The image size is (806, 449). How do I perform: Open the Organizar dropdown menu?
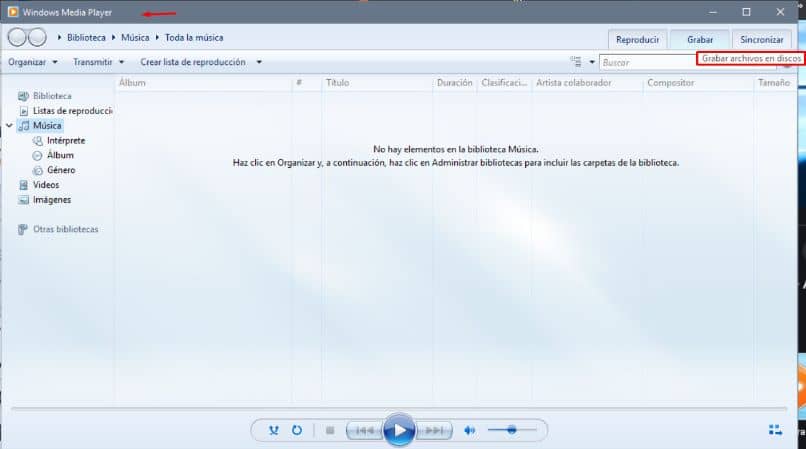(32, 62)
